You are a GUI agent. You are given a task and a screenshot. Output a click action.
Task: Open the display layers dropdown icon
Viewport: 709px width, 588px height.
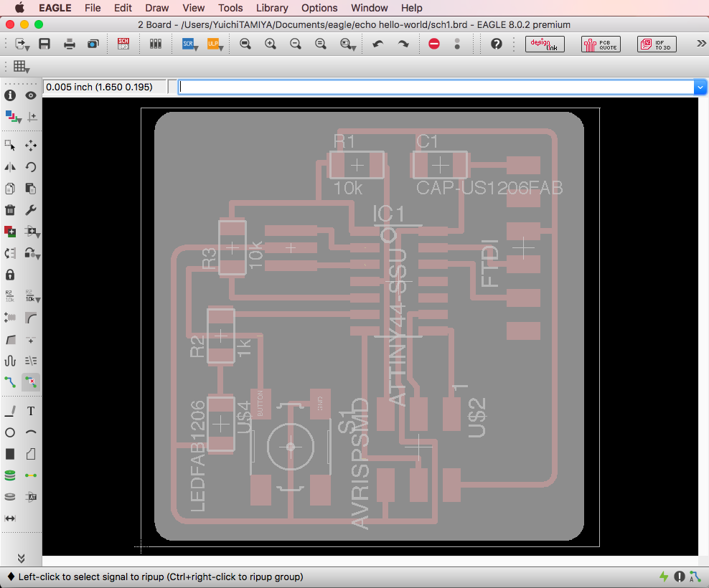coord(13,117)
